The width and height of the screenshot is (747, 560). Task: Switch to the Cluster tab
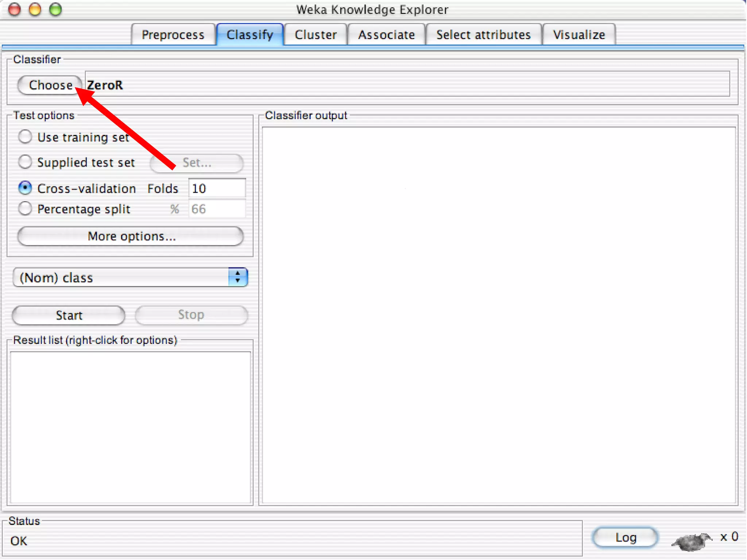[x=316, y=35]
